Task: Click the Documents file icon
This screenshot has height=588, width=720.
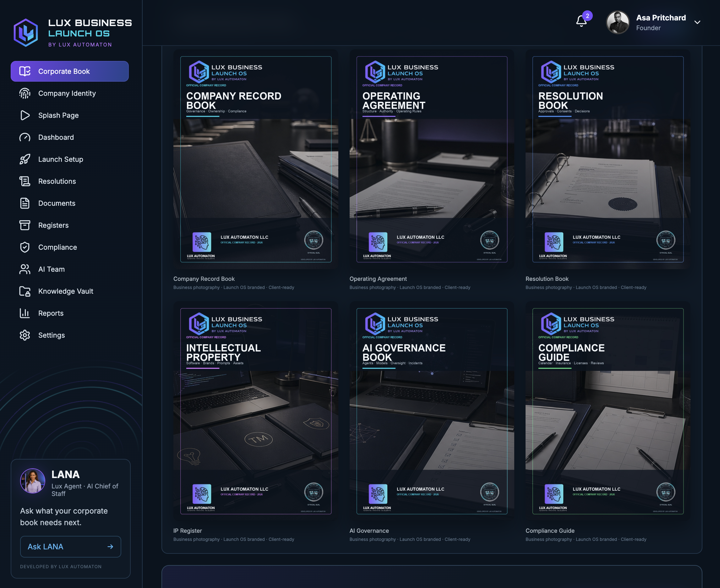Action: pos(25,203)
